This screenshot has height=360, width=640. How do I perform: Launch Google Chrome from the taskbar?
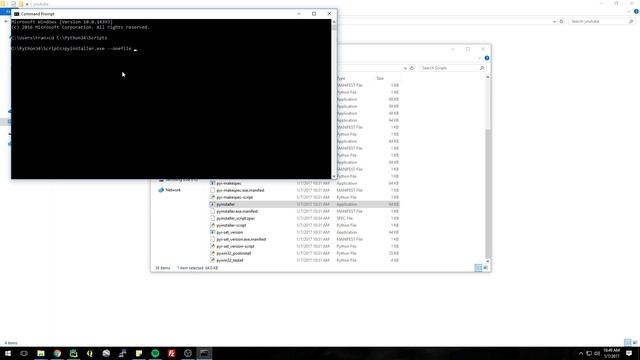57,353
